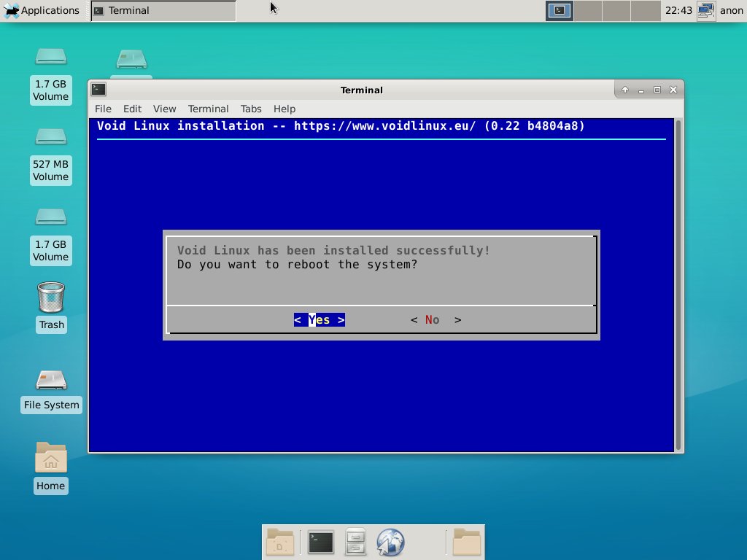This screenshot has height=560, width=747.
Task: Open the Edit menu in Terminal
Action: click(132, 109)
